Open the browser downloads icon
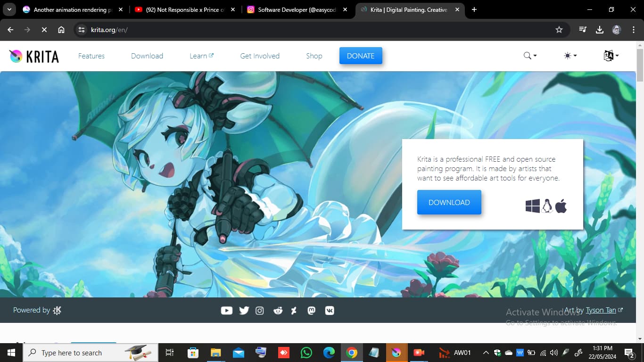This screenshot has width=644, height=362. tap(600, 30)
